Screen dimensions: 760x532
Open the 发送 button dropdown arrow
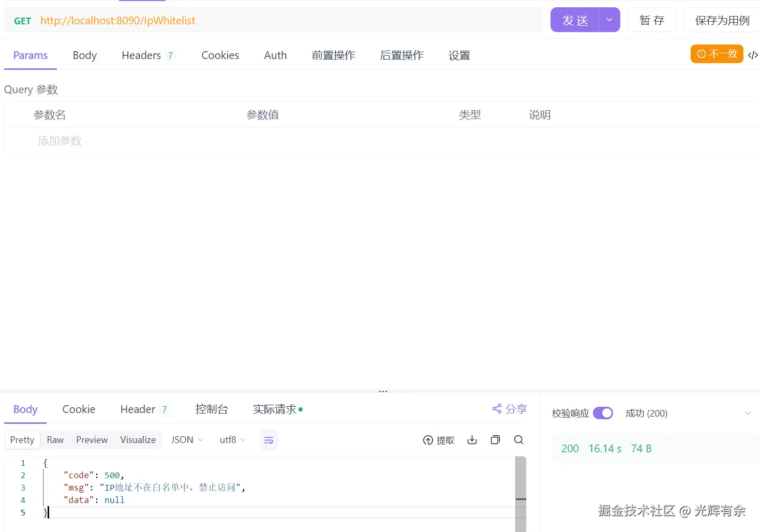coord(609,20)
